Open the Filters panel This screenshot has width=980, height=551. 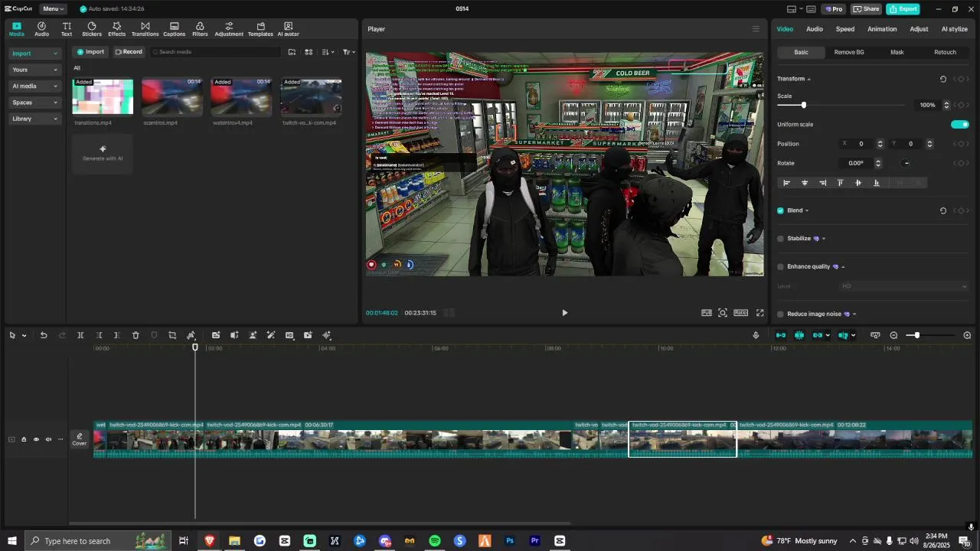coord(200,29)
